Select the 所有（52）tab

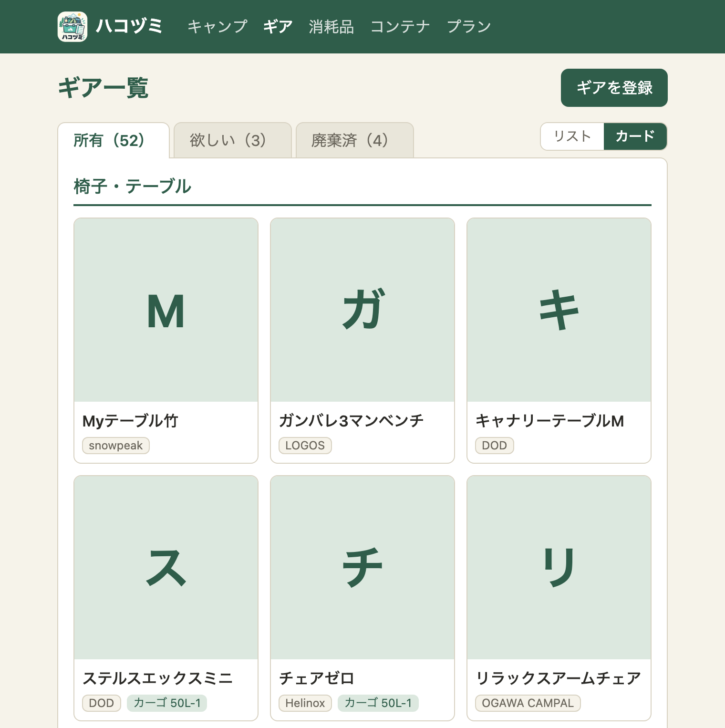pyautogui.click(x=114, y=140)
